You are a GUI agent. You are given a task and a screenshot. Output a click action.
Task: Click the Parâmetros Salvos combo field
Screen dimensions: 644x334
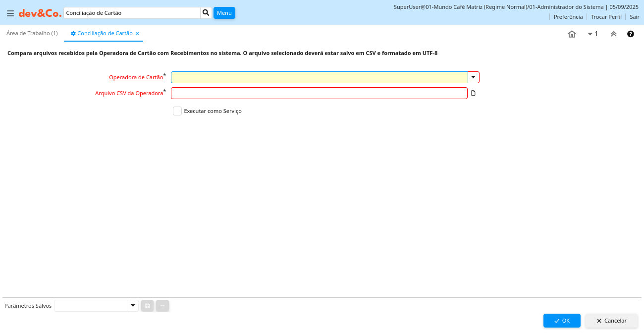[91, 306]
